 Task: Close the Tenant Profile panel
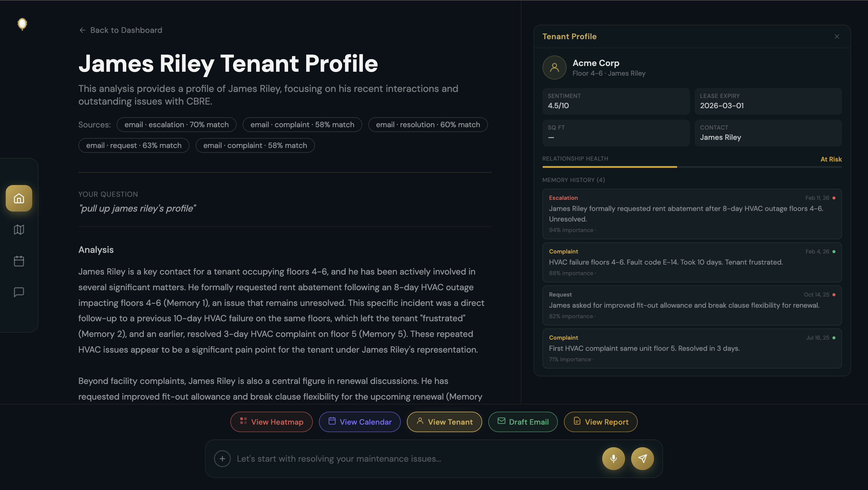(837, 36)
